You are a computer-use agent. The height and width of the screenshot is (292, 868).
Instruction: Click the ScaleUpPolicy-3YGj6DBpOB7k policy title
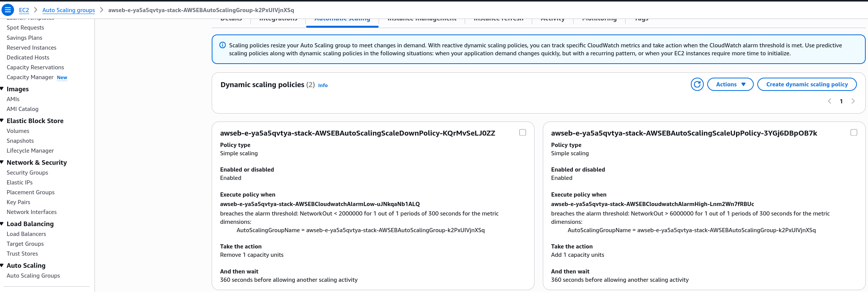(x=684, y=133)
